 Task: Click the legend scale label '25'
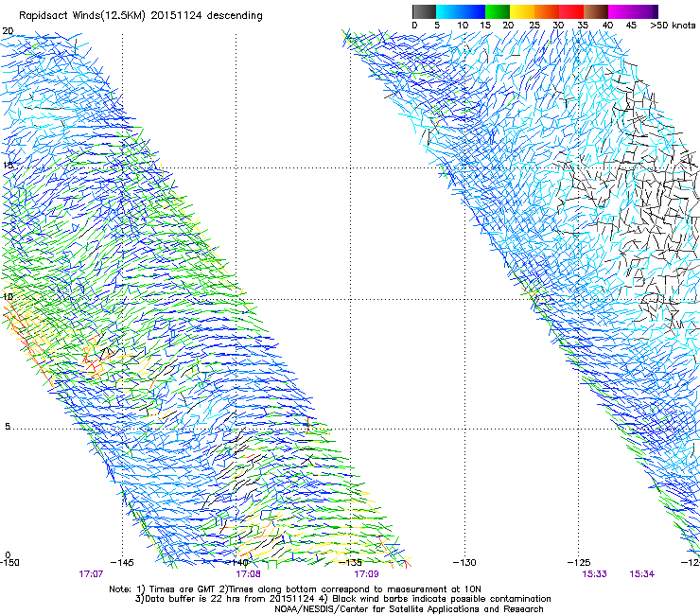[534, 26]
